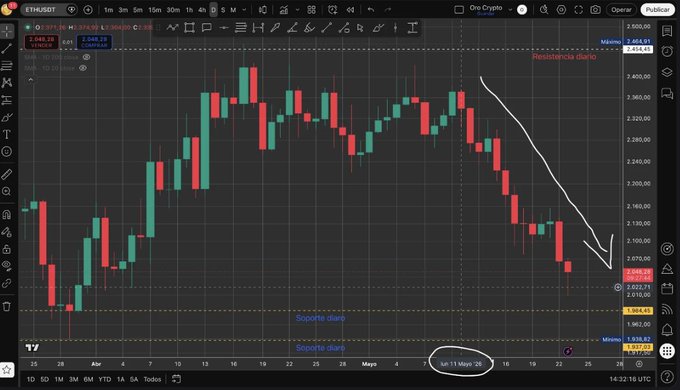Open the help question mark icon
Image resolution: width=680 pixels, height=390 pixels.
[667, 377]
